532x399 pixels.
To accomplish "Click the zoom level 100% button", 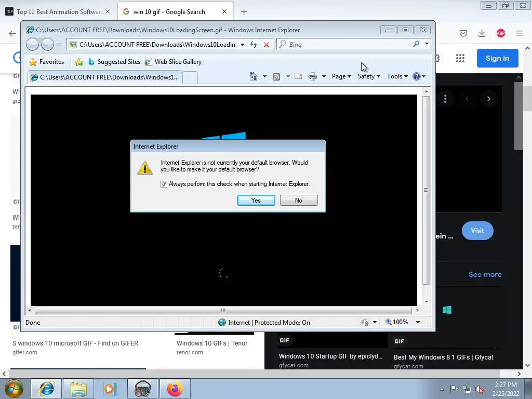I will (397, 322).
